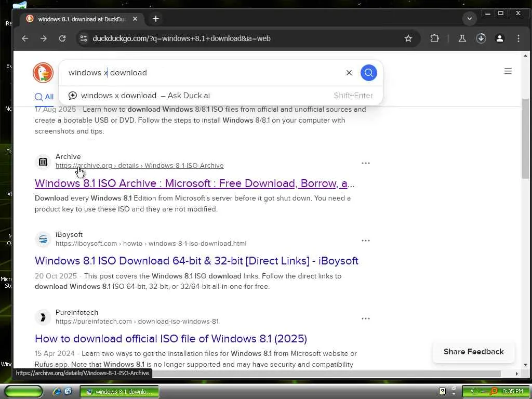Launch Internet Explorer from quick launch
Image resolution: width=532 pixels, height=399 pixels.
tap(57, 391)
